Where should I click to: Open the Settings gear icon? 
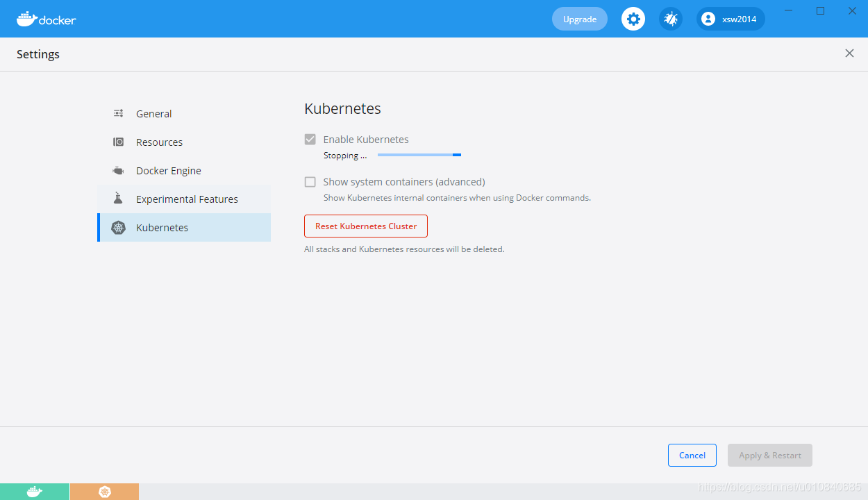click(x=633, y=19)
